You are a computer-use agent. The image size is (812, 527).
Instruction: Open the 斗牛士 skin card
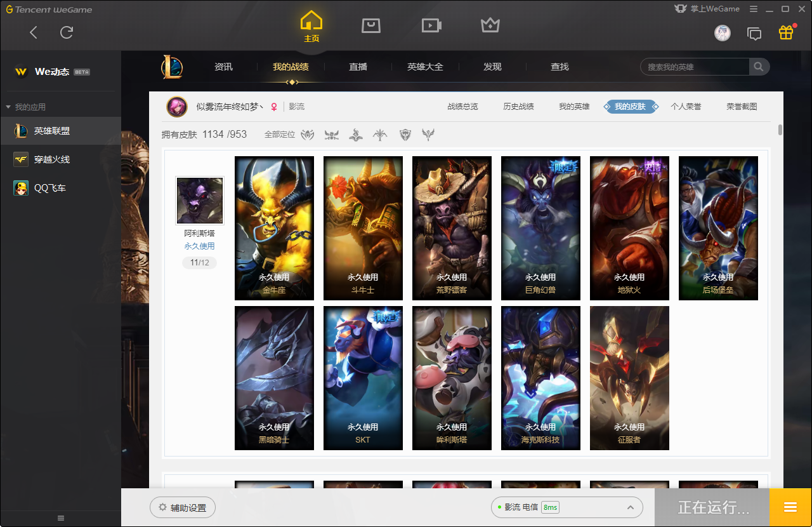click(363, 228)
